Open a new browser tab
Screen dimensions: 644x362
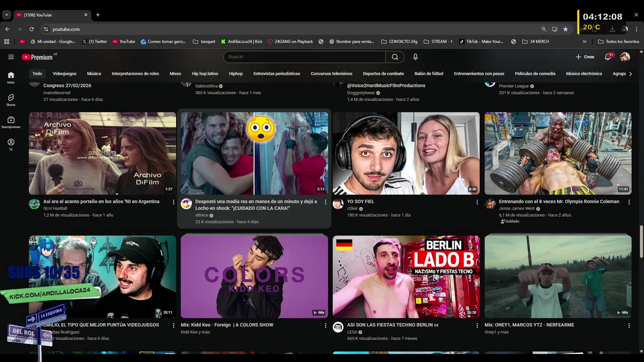coord(98,15)
